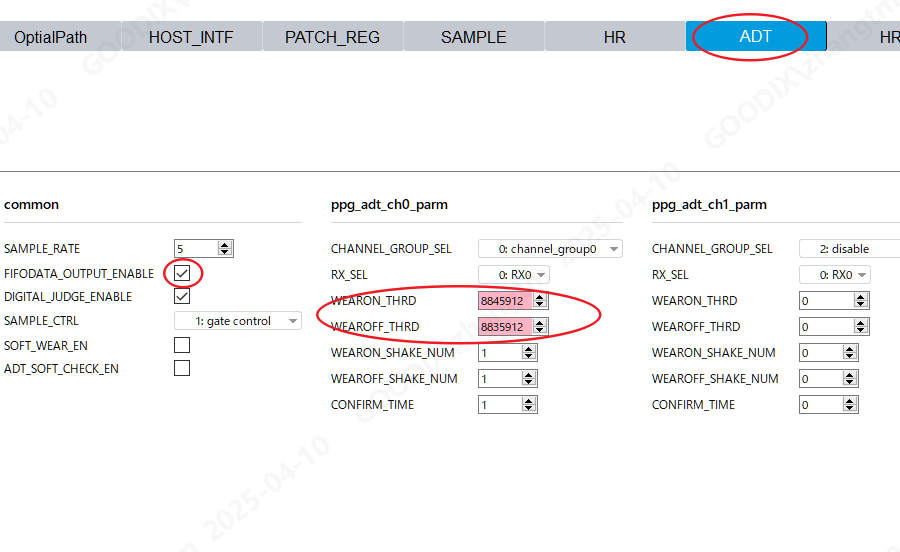Click the ch0 WEAROFF_THRD value field
The height and width of the screenshot is (552, 900).
coord(505,327)
